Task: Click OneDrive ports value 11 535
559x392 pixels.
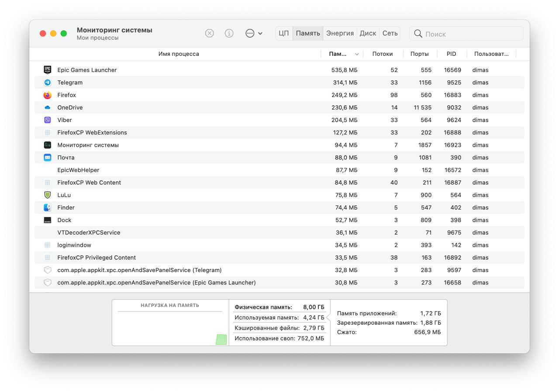Action: [x=422, y=107]
